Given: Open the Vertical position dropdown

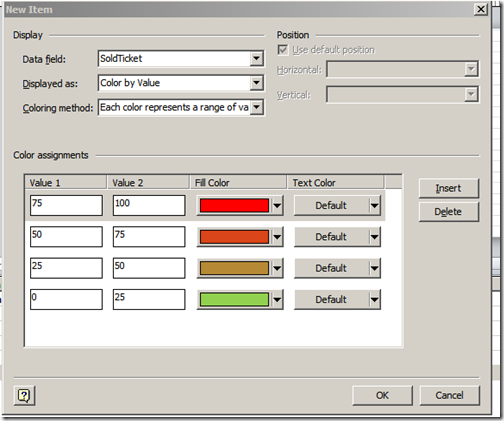Looking at the screenshot, I should pos(471,95).
